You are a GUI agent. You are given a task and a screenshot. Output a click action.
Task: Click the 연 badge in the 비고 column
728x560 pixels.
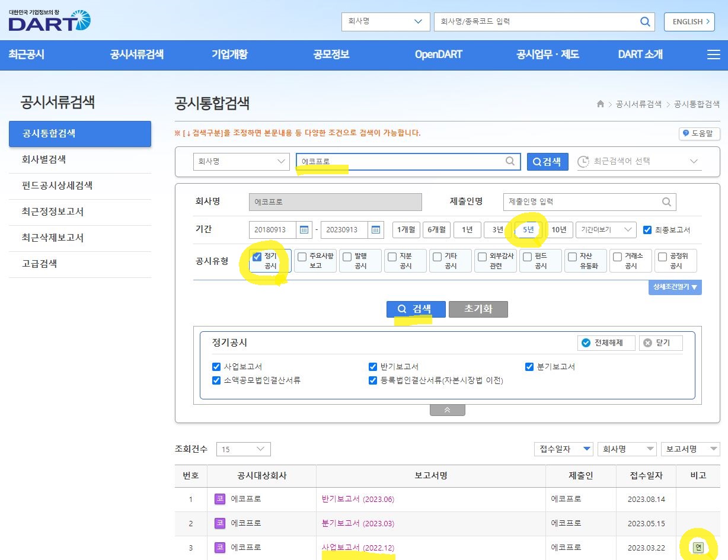pos(698,547)
